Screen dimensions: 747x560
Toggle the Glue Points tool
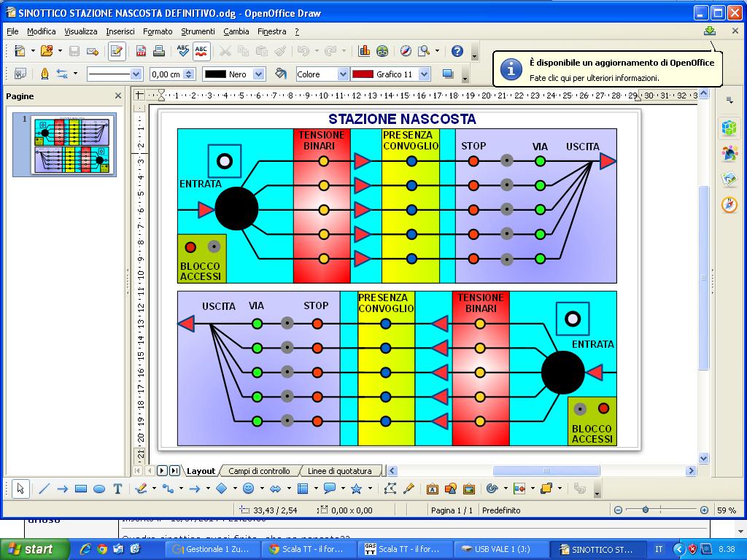click(409, 489)
